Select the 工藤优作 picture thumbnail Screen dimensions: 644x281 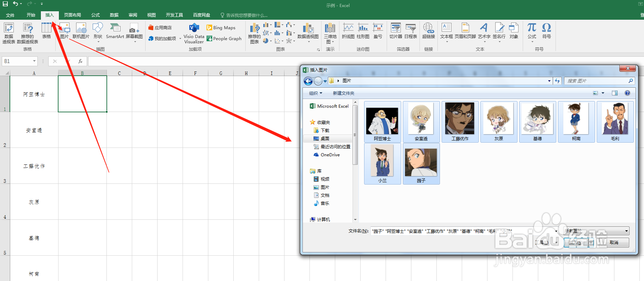pyautogui.click(x=460, y=122)
